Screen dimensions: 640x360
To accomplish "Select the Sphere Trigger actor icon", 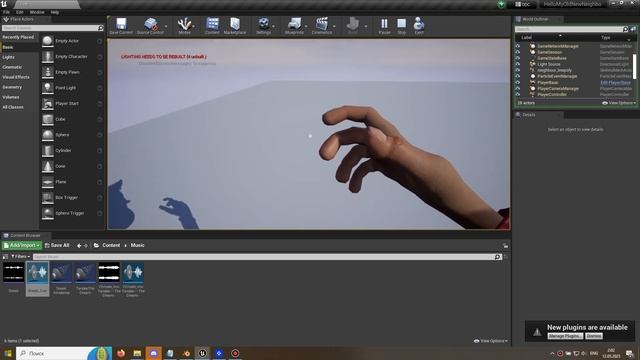I will pyautogui.click(x=48, y=213).
